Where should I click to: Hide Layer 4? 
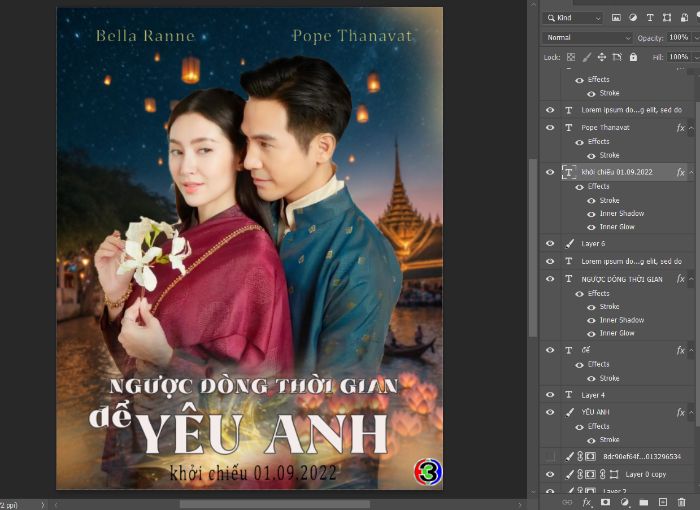tap(550, 395)
